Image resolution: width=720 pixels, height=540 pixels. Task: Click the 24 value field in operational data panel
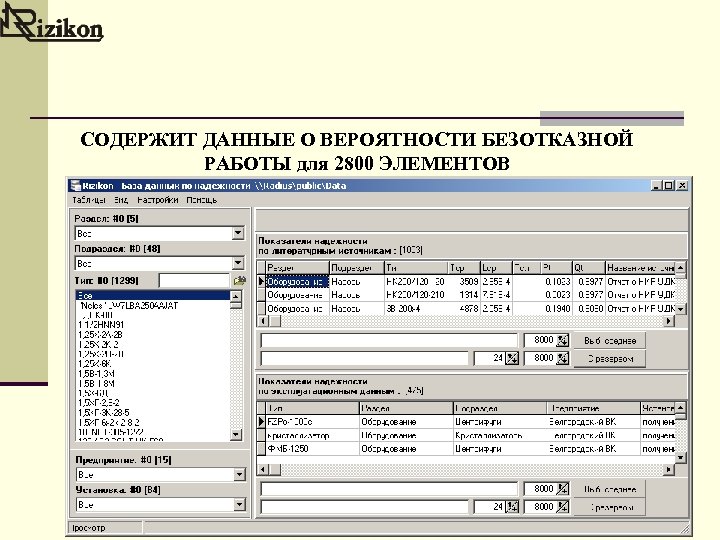click(x=489, y=506)
